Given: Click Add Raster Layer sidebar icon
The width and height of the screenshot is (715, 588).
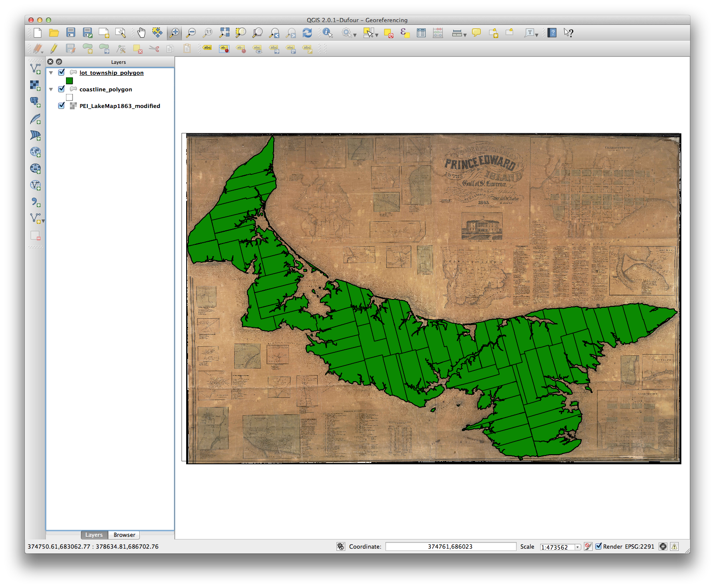Looking at the screenshot, I should [x=35, y=85].
